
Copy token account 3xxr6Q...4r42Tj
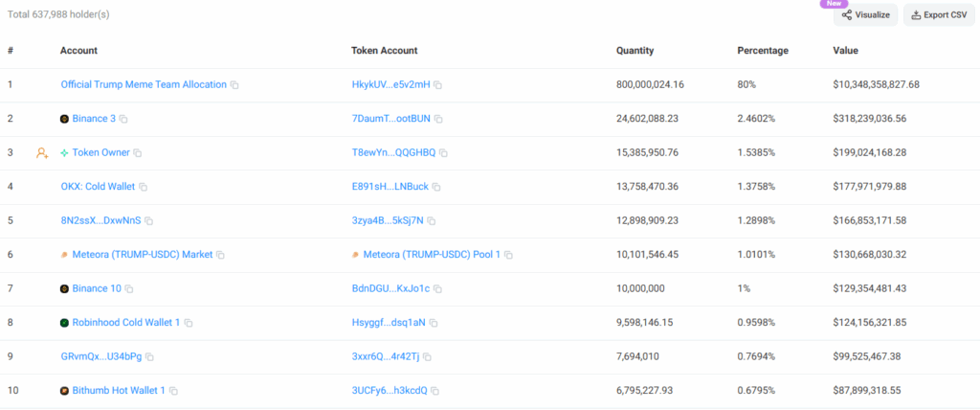(427, 356)
